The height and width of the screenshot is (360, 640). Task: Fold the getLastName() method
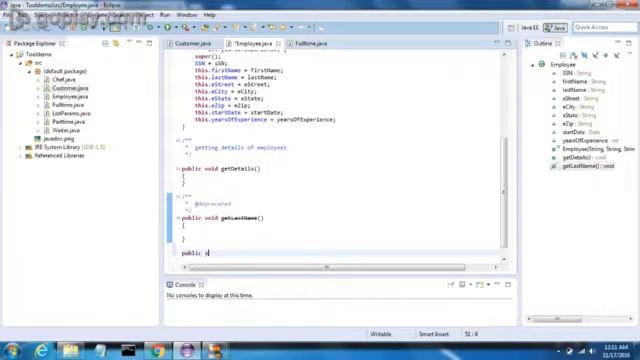pyautogui.click(x=178, y=218)
